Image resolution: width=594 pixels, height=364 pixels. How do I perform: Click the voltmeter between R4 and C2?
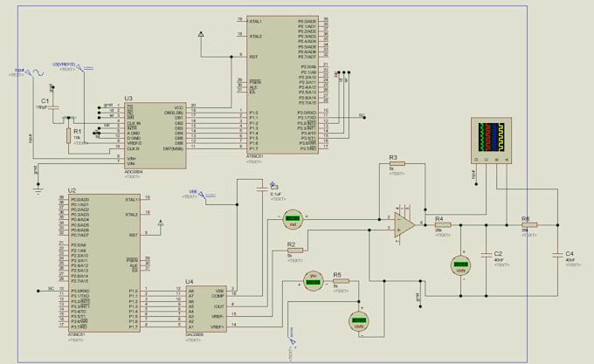click(x=460, y=265)
